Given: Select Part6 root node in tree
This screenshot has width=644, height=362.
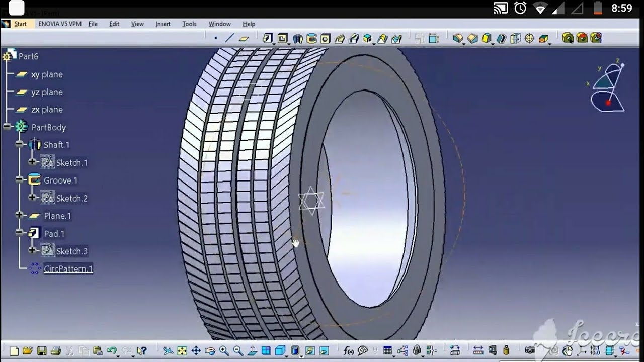Looking at the screenshot, I should tap(28, 56).
